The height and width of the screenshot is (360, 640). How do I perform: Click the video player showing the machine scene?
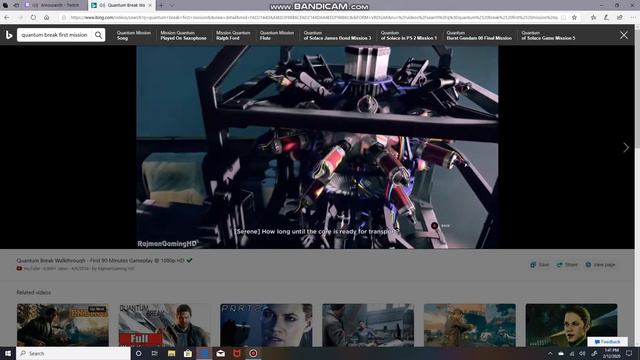(317, 147)
